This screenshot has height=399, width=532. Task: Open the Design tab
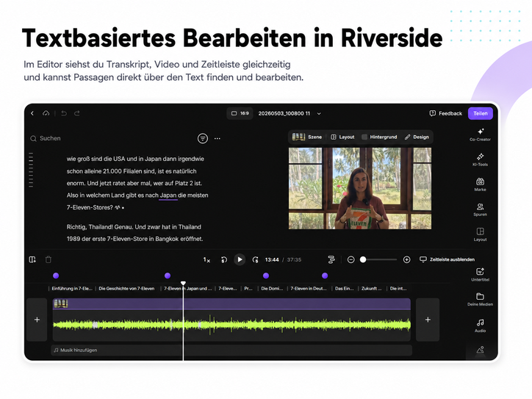click(x=417, y=137)
